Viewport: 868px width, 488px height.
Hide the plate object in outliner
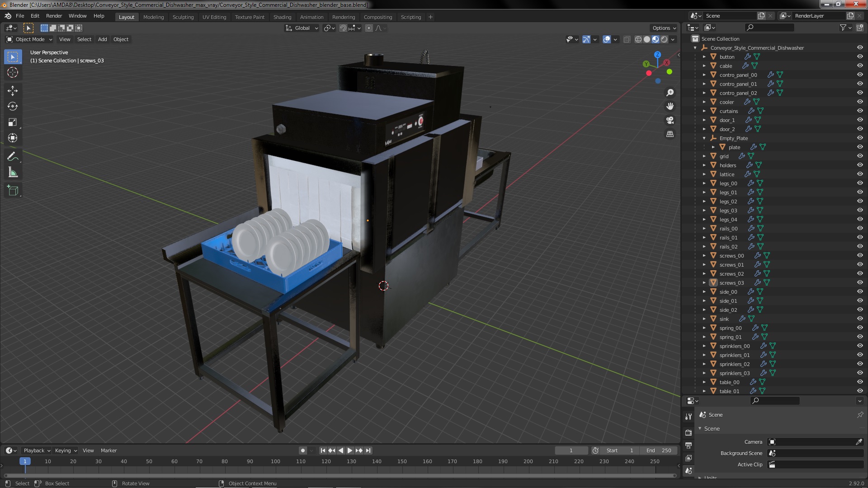click(x=860, y=147)
